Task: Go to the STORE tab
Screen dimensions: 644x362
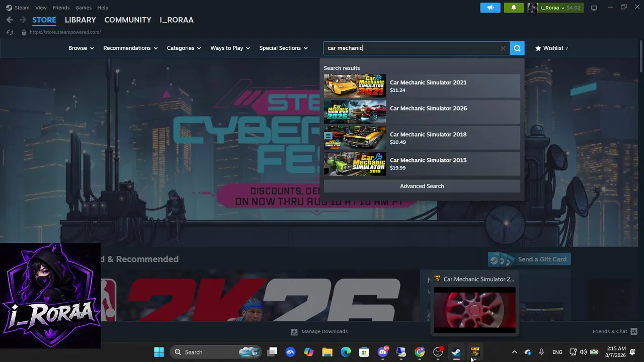Action: [x=44, y=20]
